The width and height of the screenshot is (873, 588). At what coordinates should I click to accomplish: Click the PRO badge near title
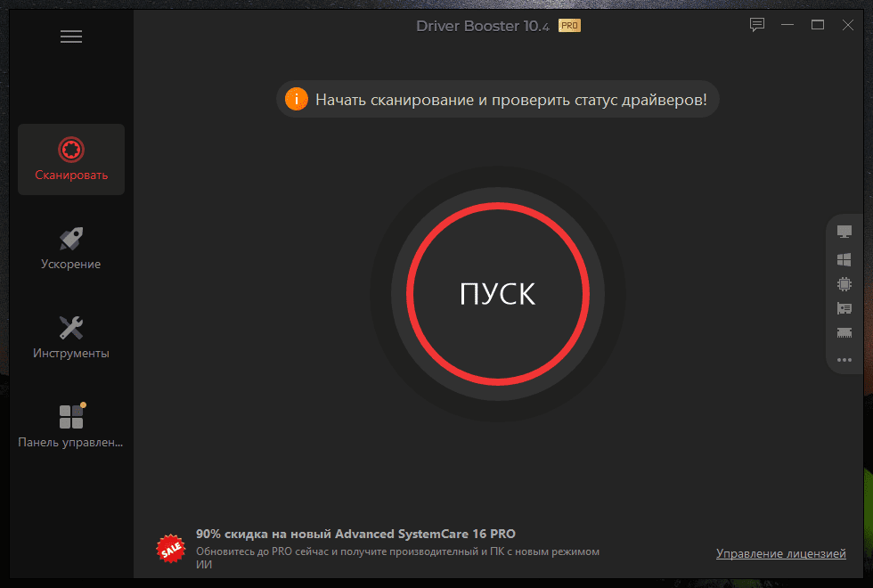point(569,26)
